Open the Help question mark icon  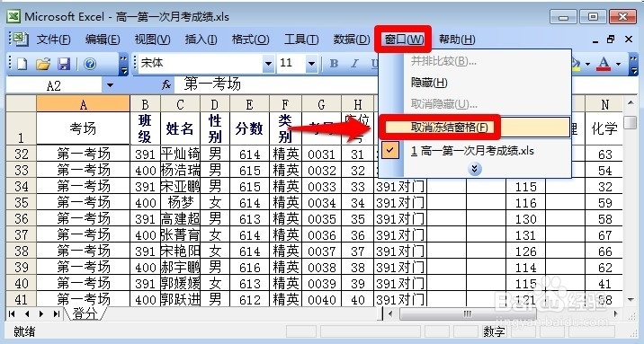(x=90, y=64)
